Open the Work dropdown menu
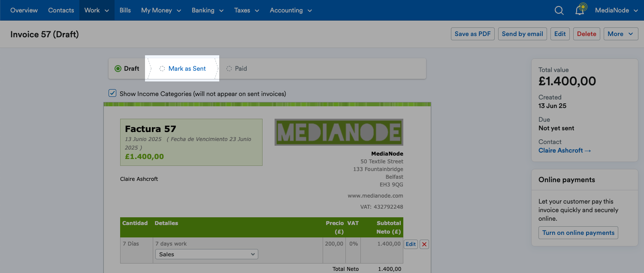Image resolution: width=644 pixels, height=273 pixels. 97,10
